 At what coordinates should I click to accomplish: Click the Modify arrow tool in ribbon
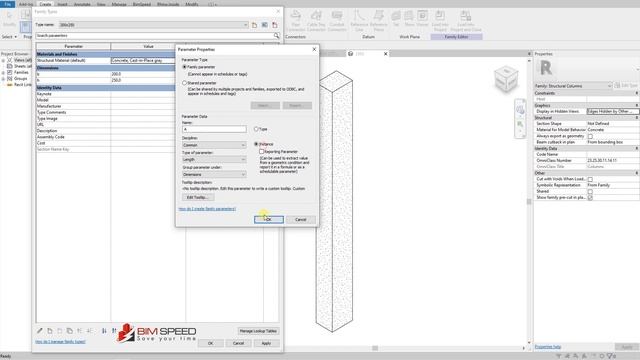9,19
